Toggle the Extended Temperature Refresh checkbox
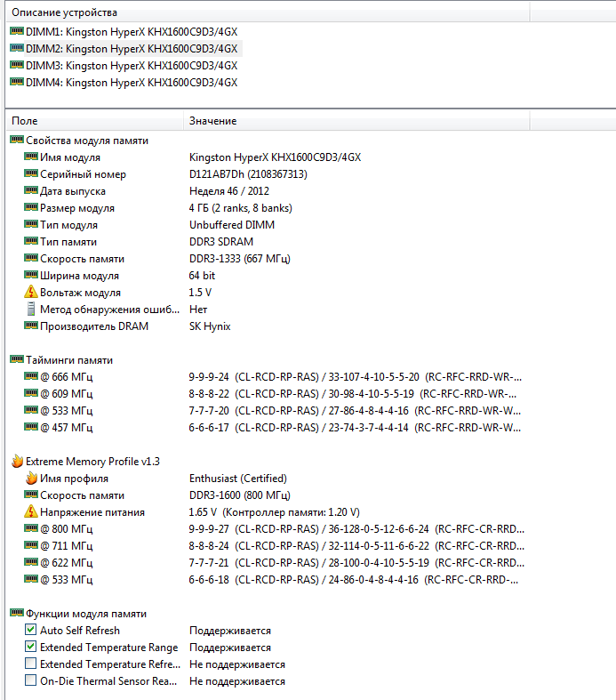Screen dimensions: 616x700 30,664
